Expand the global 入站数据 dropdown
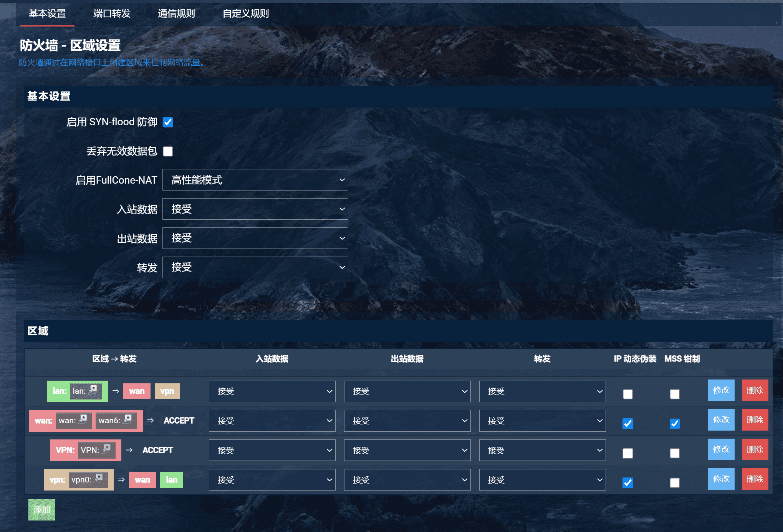The width and height of the screenshot is (783, 532). (x=255, y=209)
